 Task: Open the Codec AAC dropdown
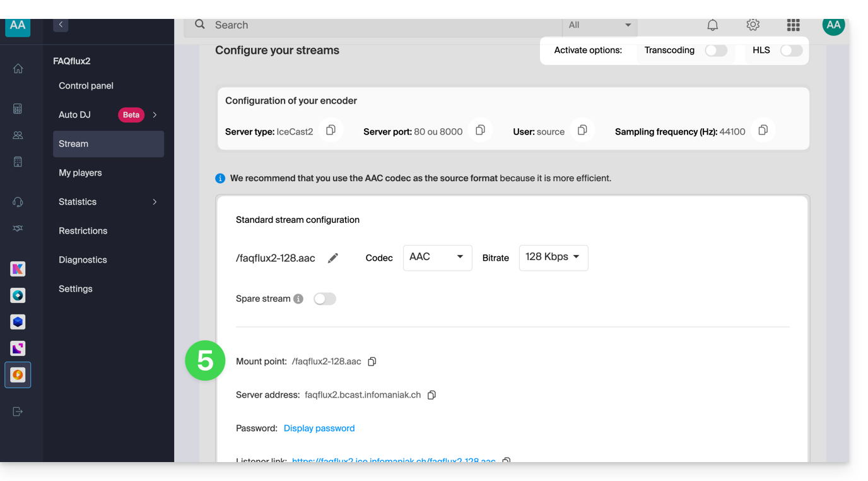[437, 258]
